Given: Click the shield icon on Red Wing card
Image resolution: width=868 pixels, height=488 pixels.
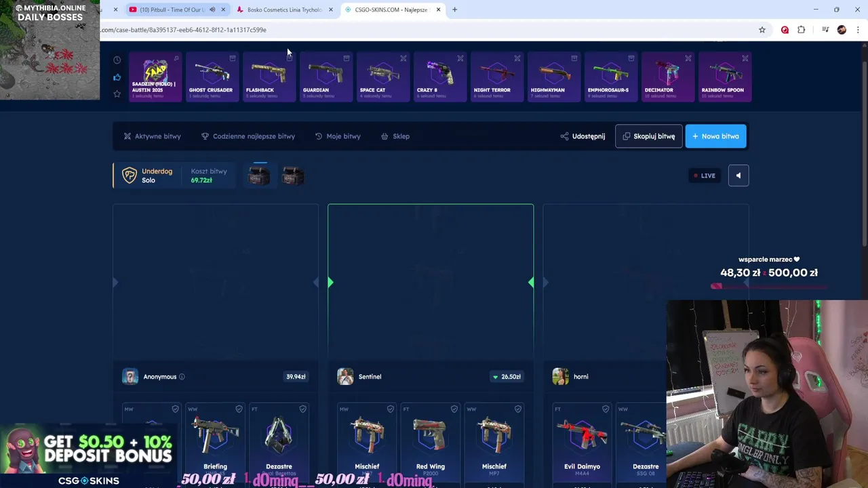Looking at the screenshot, I should coord(454,409).
